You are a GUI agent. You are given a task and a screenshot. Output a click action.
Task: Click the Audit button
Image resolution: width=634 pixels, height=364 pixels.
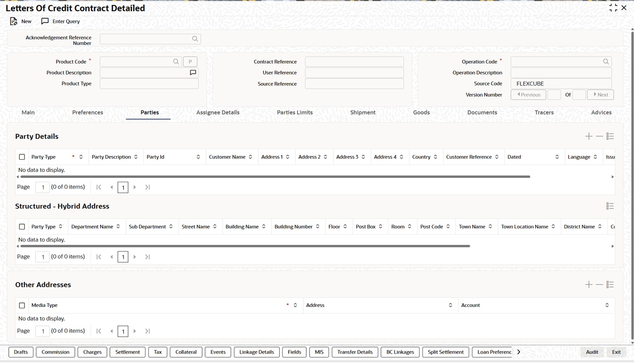click(592, 352)
